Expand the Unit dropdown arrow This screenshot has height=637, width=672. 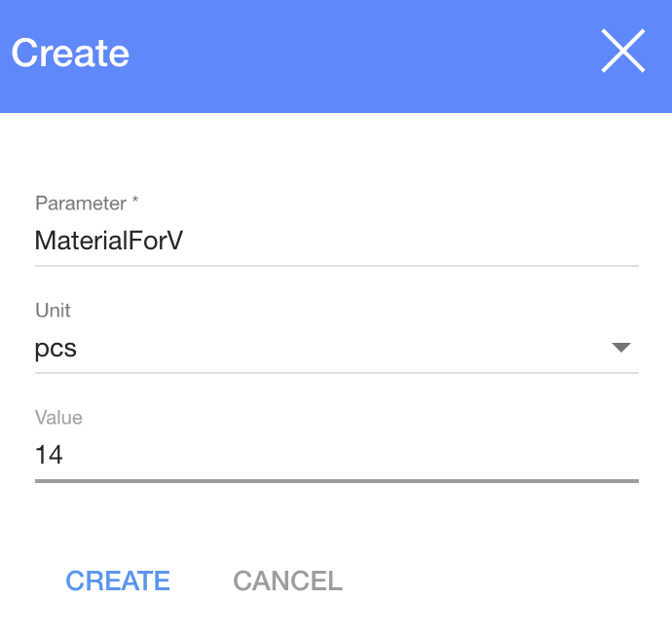620,348
